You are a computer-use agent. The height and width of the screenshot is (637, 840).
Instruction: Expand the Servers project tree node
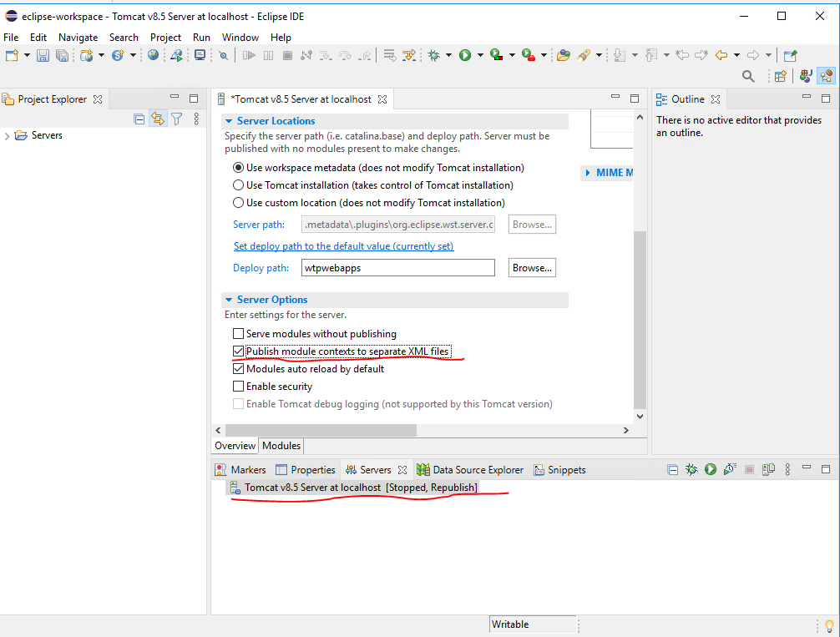(7, 135)
